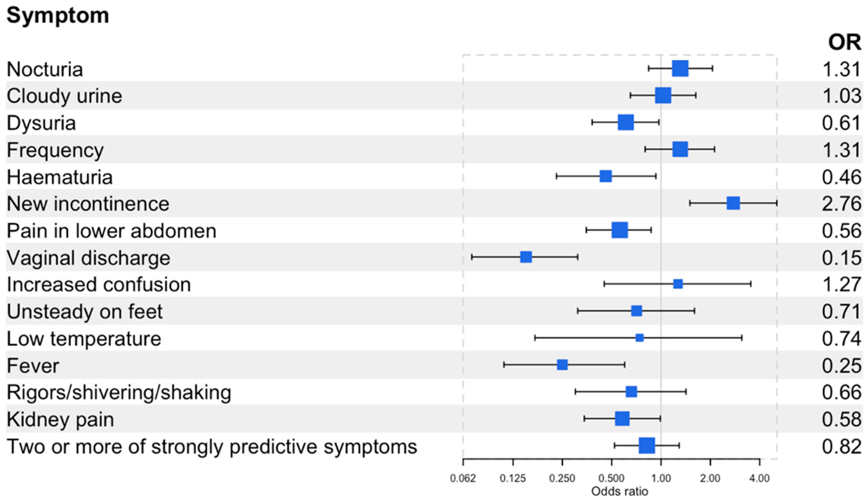Click the Haematuria blue square marker

(605, 176)
